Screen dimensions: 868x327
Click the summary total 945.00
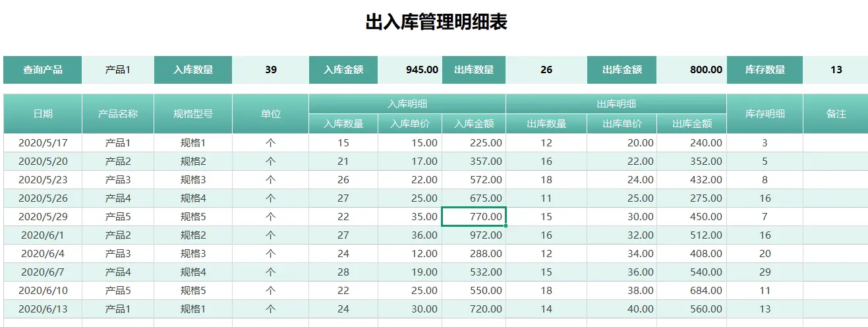(x=410, y=70)
